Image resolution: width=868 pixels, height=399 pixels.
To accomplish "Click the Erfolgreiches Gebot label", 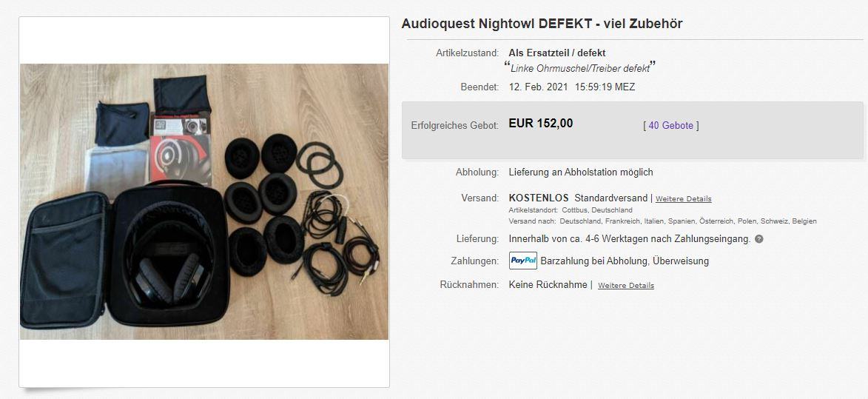I will (455, 126).
